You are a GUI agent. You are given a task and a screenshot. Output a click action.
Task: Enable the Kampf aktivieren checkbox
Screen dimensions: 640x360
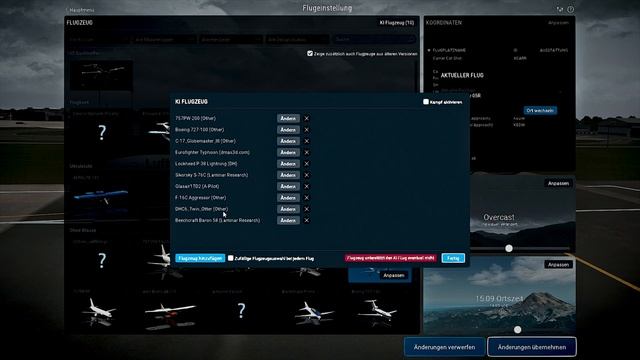tap(426, 102)
